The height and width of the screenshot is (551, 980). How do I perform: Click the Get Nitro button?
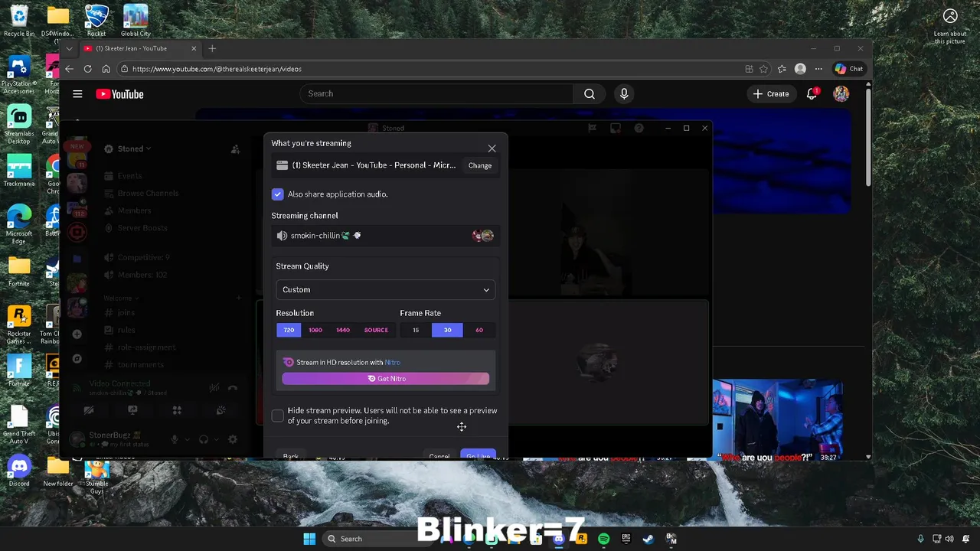[x=385, y=379]
